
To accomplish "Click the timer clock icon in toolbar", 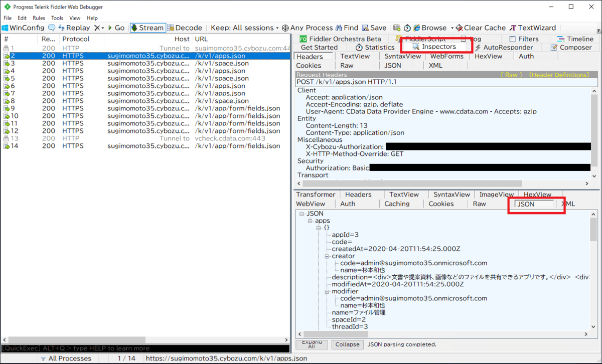I will coord(407,28).
